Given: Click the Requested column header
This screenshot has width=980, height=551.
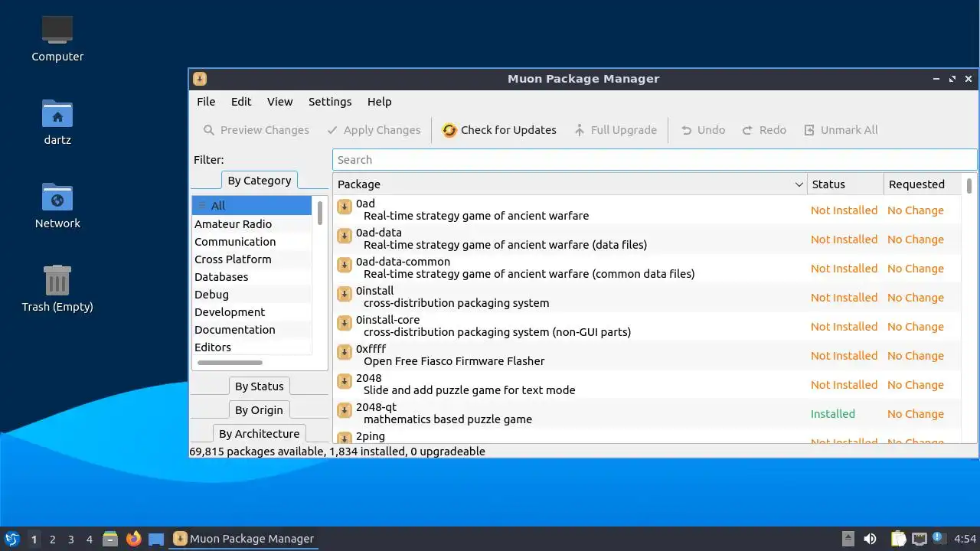Looking at the screenshot, I should 922,184.
